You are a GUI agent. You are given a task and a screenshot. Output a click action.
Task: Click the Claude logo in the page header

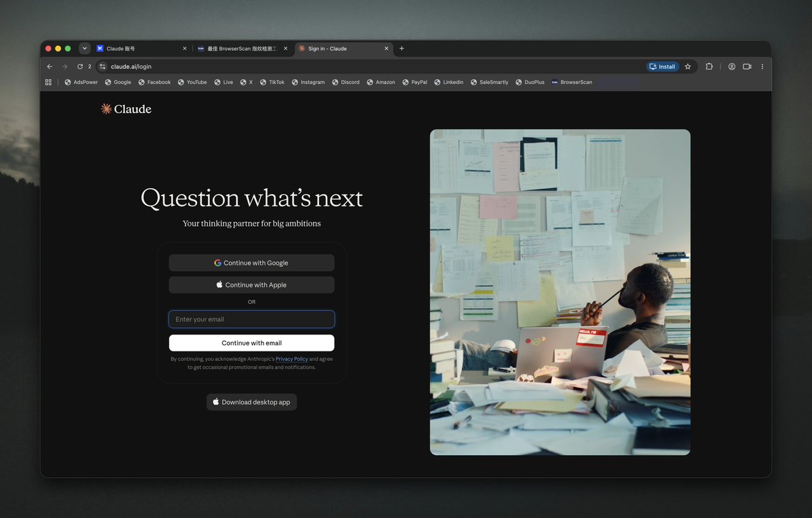[x=126, y=109]
